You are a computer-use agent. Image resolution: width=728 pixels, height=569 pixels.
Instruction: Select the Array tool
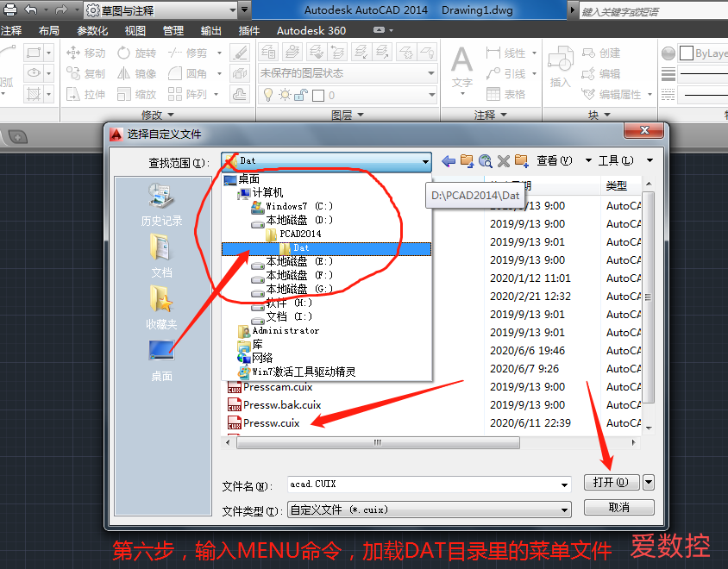tap(187, 94)
